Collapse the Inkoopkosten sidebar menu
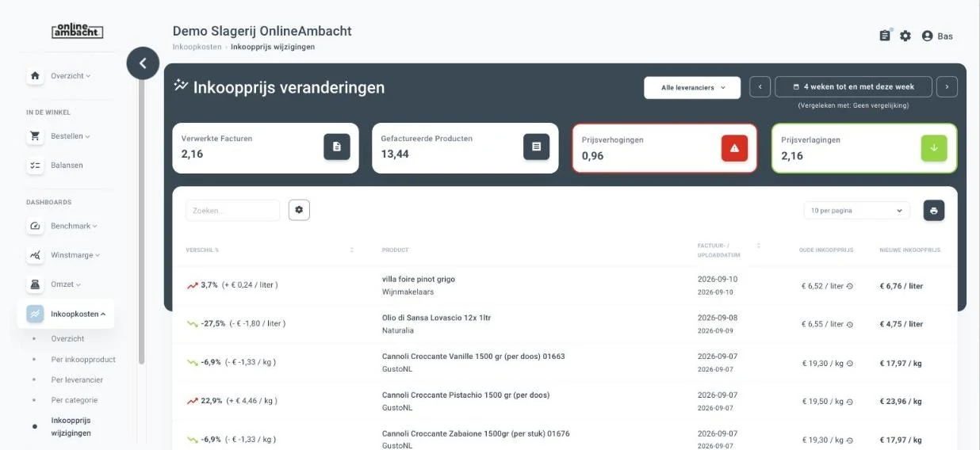Screen dimensions: 980x450 click(x=78, y=314)
